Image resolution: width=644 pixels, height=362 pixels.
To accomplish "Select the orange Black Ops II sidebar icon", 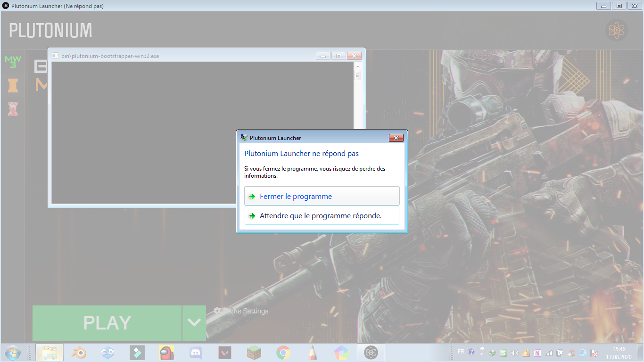I will tap(13, 85).
